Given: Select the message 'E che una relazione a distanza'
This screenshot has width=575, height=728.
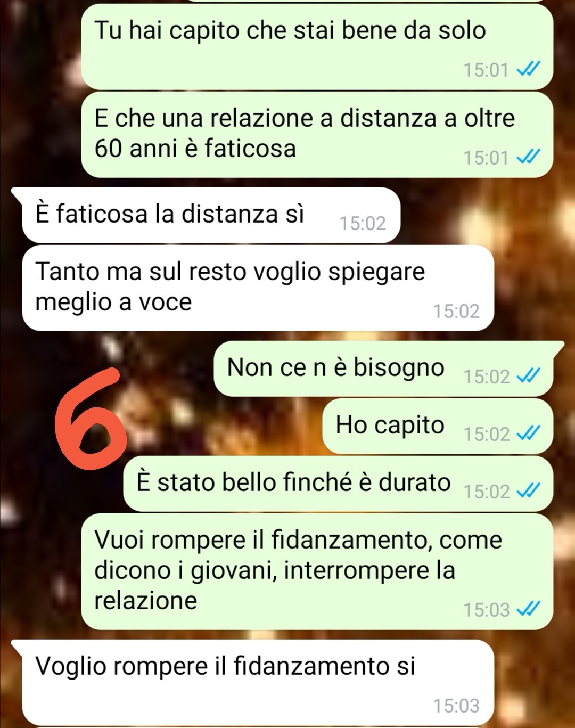Looking at the screenshot, I should [317, 135].
